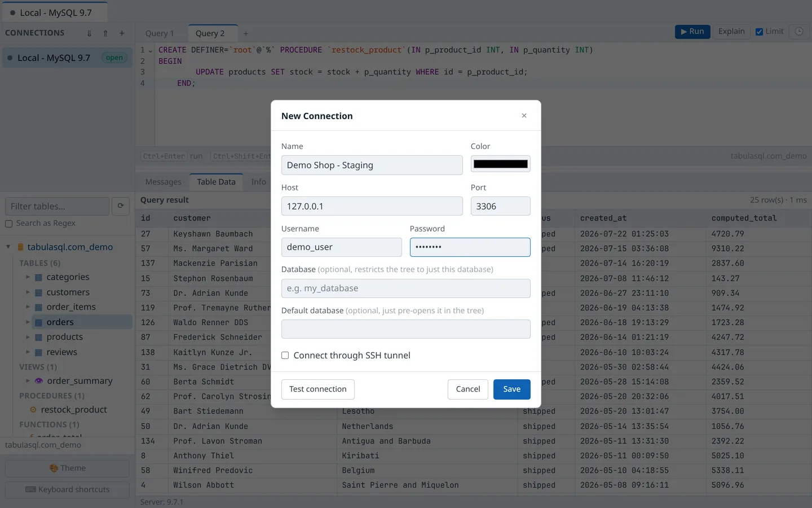Enable Connect through SSH tunnel
This screenshot has height=508, width=812.
pyautogui.click(x=285, y=356)
